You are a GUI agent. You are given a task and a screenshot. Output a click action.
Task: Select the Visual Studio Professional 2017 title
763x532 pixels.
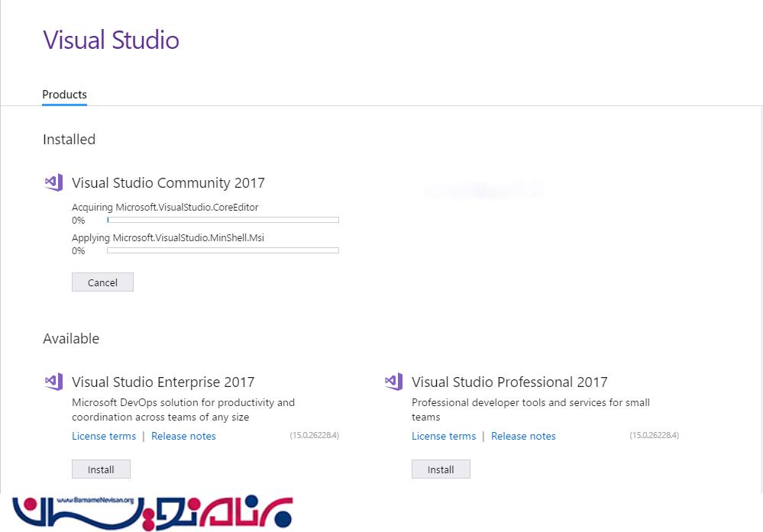coord(509,382)
